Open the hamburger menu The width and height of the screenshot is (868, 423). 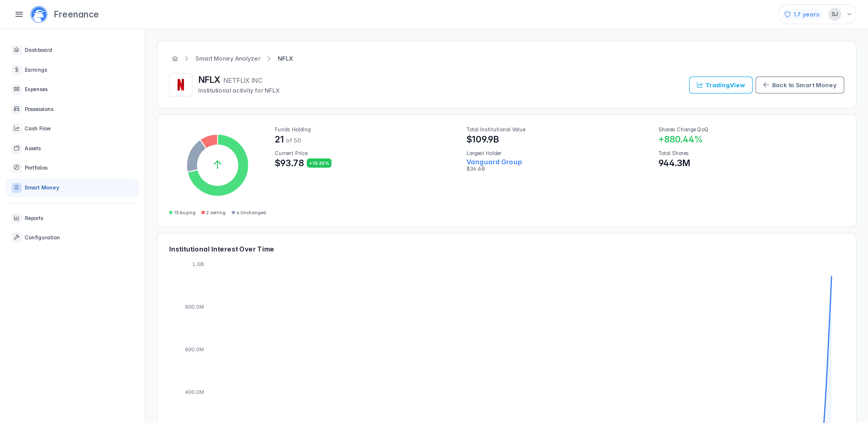19,14
